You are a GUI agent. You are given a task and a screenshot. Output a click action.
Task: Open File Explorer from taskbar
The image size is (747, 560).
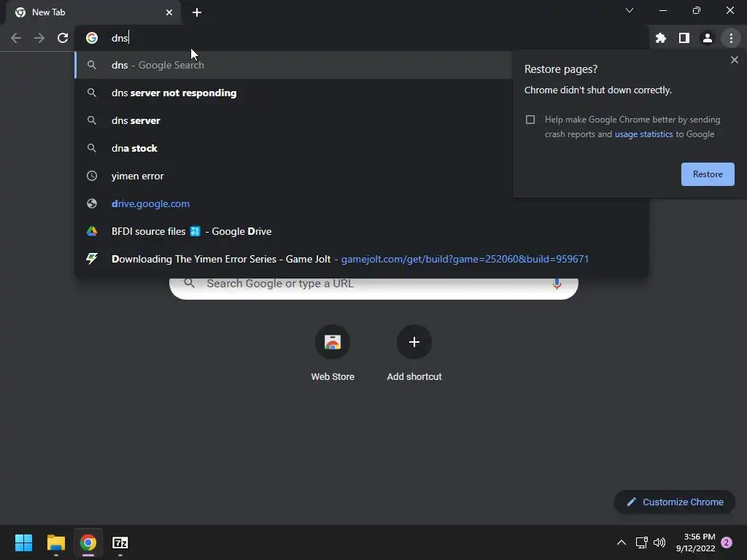55,542
